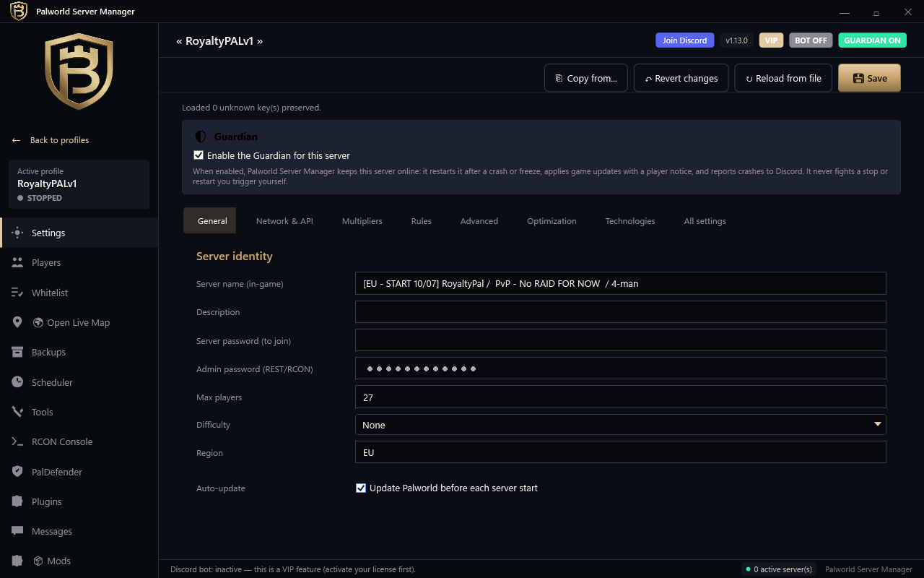This screenshot has width=924, height=578.
Task: Click the VIP badge
Action: click(x=771, y=40)
